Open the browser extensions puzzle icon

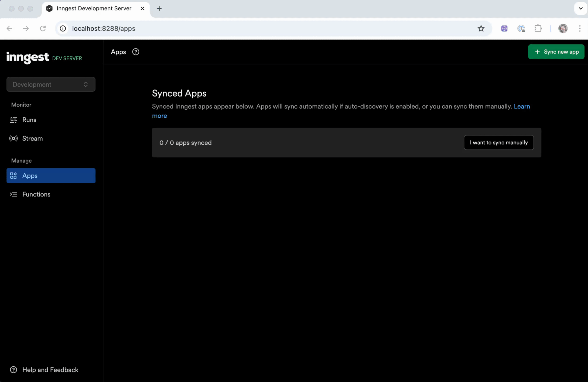(538, 28)
